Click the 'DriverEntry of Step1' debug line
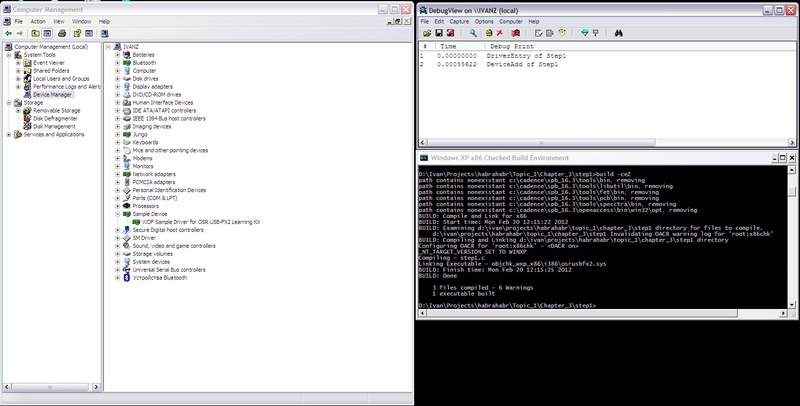800x406 pixels. click(526, 56)
